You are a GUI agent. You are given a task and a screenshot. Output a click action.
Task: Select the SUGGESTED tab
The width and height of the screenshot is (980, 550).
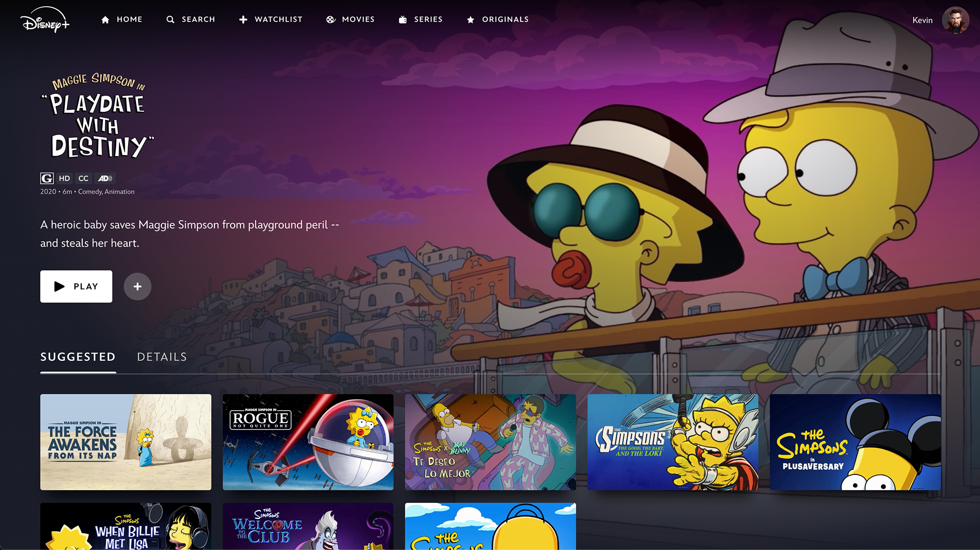tap(78, 357)
